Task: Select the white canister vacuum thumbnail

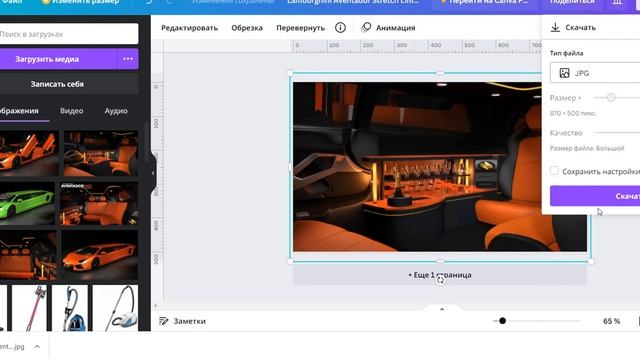Action: pos(116,308)
